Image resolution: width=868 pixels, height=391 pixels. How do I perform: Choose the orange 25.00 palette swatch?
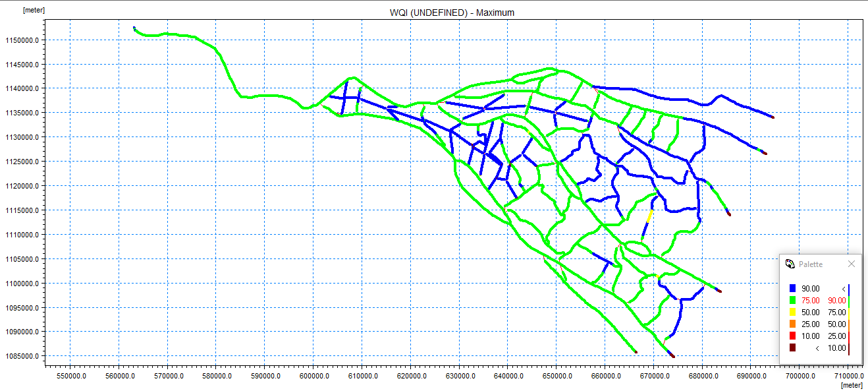click(x=792, y=324)
